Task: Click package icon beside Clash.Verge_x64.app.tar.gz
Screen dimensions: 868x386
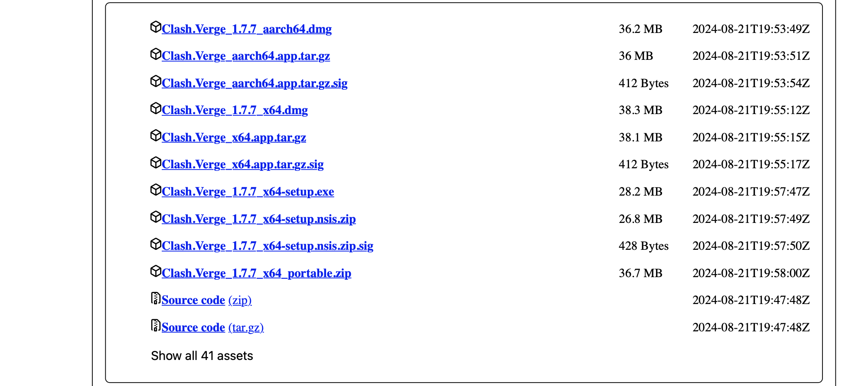Action: click(x=156, y=135)
